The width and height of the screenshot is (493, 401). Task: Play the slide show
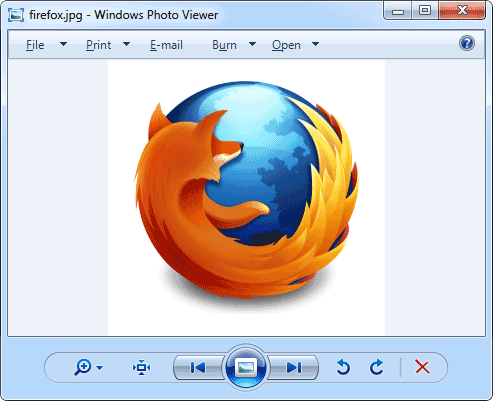246,368
